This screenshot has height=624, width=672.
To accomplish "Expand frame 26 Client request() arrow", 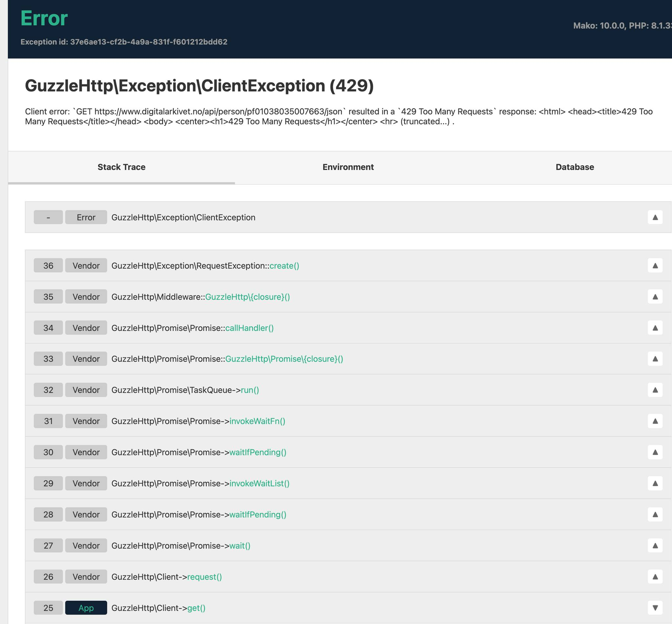I will [x=655, y=576].
